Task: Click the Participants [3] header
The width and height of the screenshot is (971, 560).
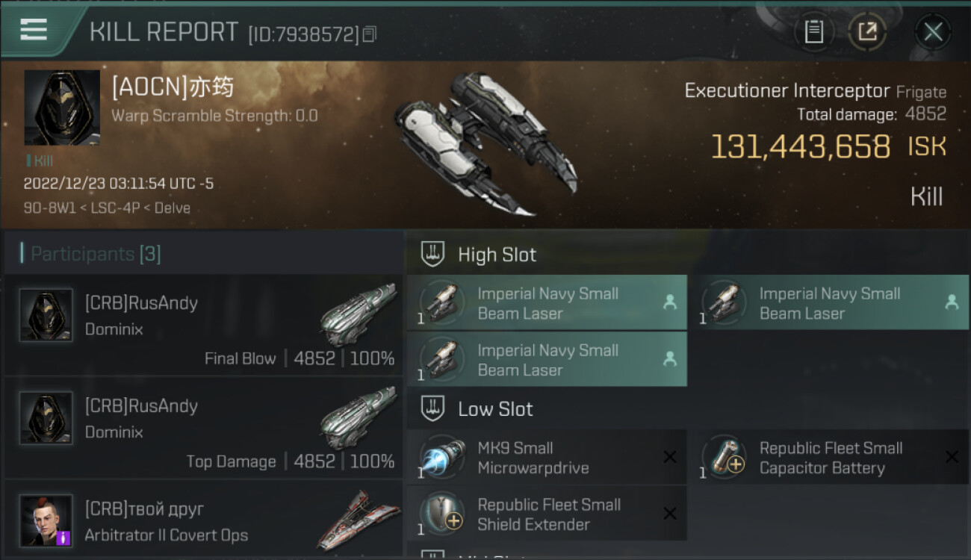Action: pyautogui.click(x=96, y=254)
